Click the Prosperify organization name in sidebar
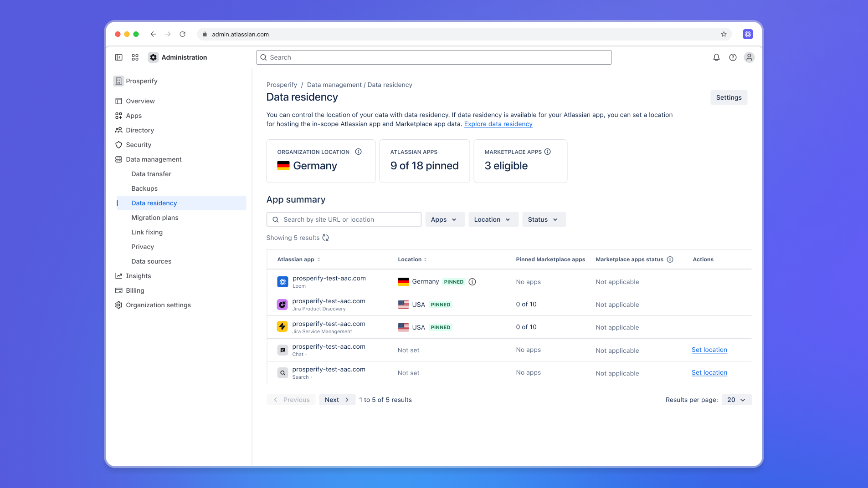The height and width of the screenshot is (488, 868). tap(142, 81)
